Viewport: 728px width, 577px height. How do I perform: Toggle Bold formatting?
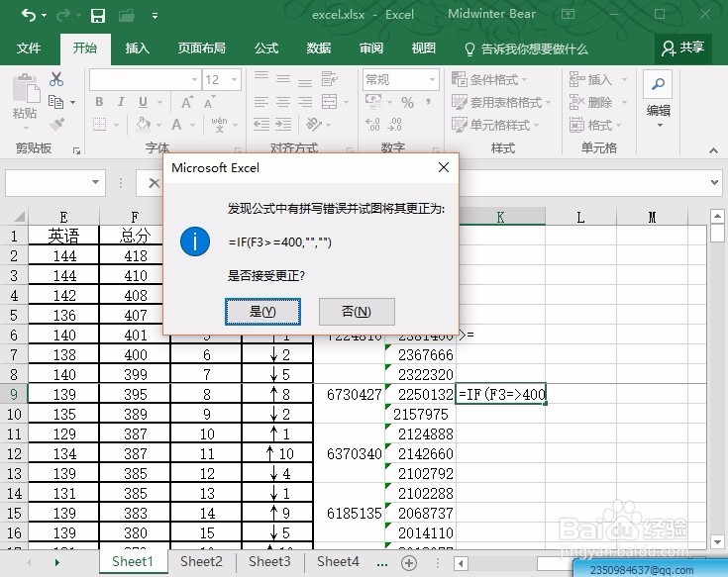pyautogui.click(x=99, y=102)
